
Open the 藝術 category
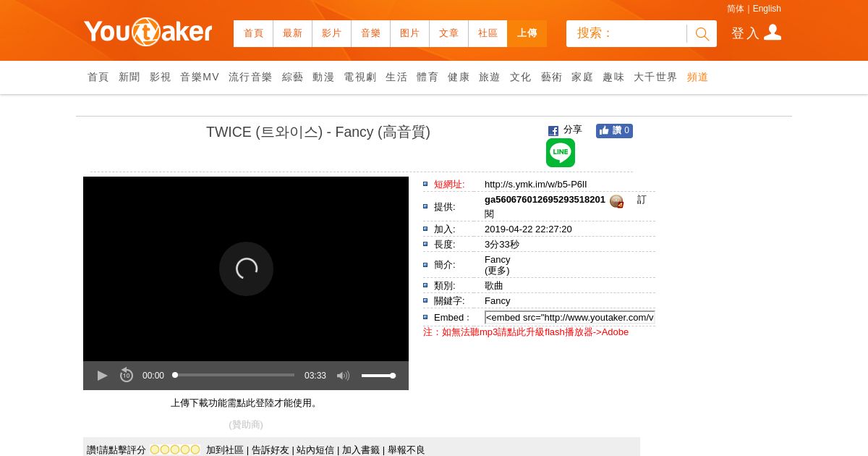(552, 77)
